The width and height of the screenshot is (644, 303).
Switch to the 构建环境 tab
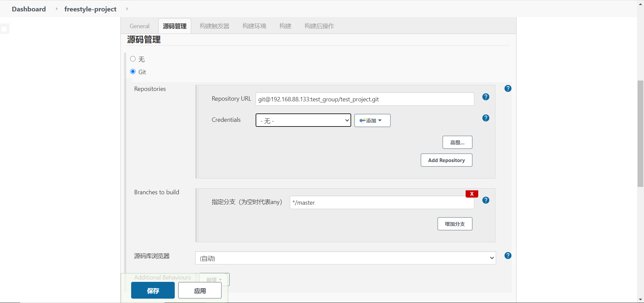coord(254,26)
